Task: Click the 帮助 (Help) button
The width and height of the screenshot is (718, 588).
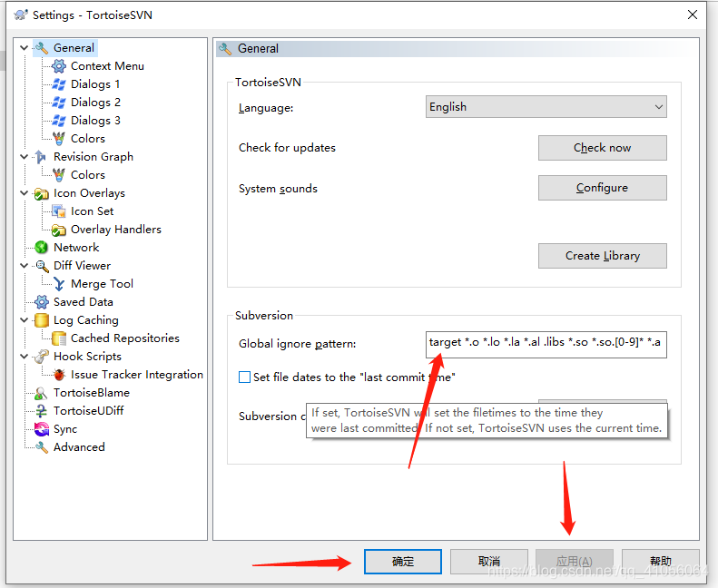Action: (x=660, y=562)
